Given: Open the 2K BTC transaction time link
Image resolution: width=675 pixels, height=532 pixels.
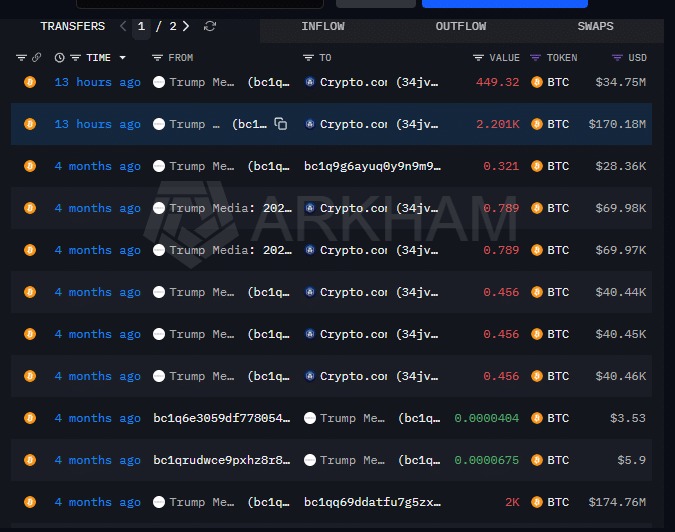Looking at the screenshot, I should pyautogui.click(x=98, y=502).
